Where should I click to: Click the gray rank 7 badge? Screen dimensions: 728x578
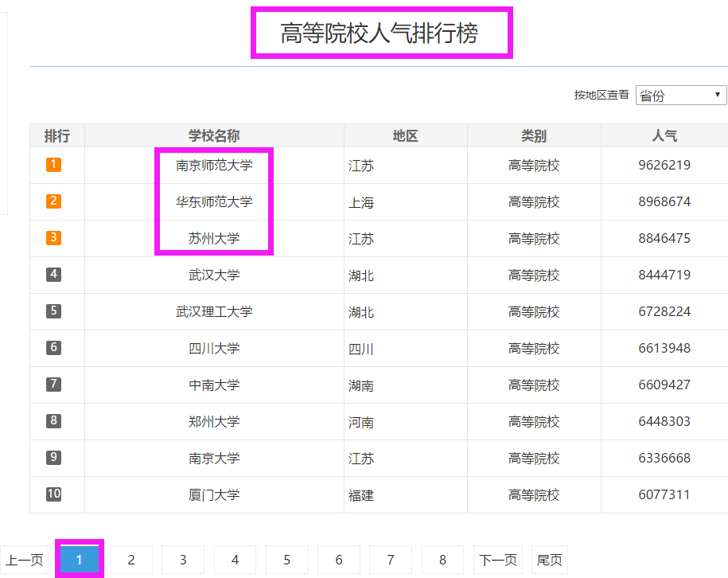tap(54, 385)
